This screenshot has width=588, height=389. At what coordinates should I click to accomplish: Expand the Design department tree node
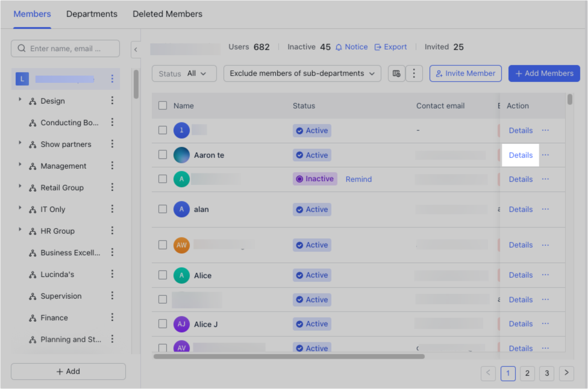coord(20,99)
